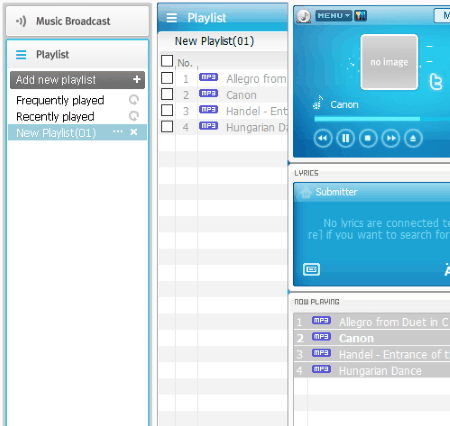Refresh the Frequently played list
This screenshot has width=450, height=426.
(134, 99)
